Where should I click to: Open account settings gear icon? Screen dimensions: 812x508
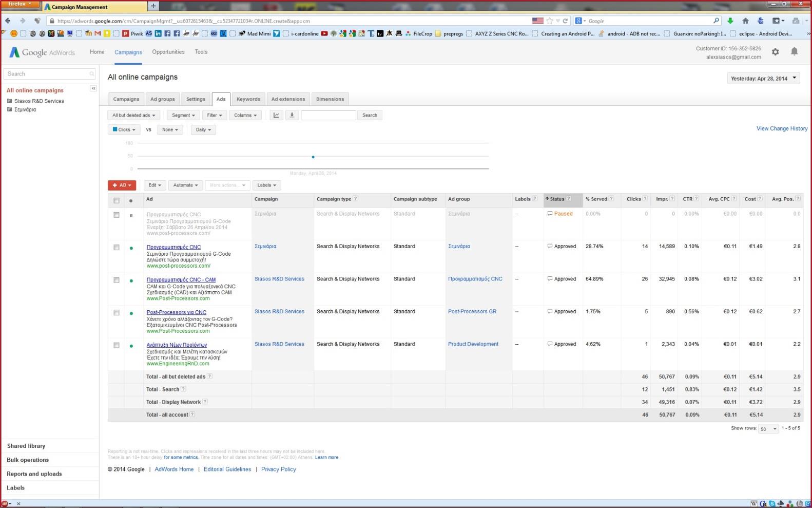pos(775,52)
